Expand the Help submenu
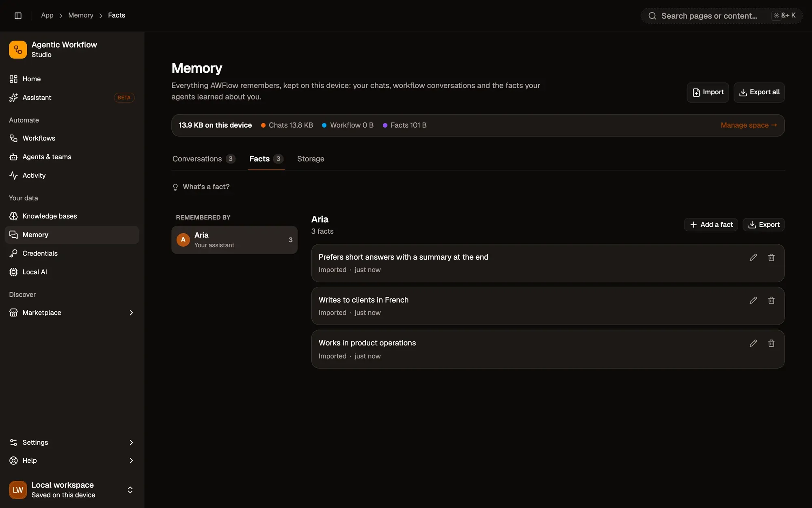Screen dimensions: 812x508 coord(131,460)
